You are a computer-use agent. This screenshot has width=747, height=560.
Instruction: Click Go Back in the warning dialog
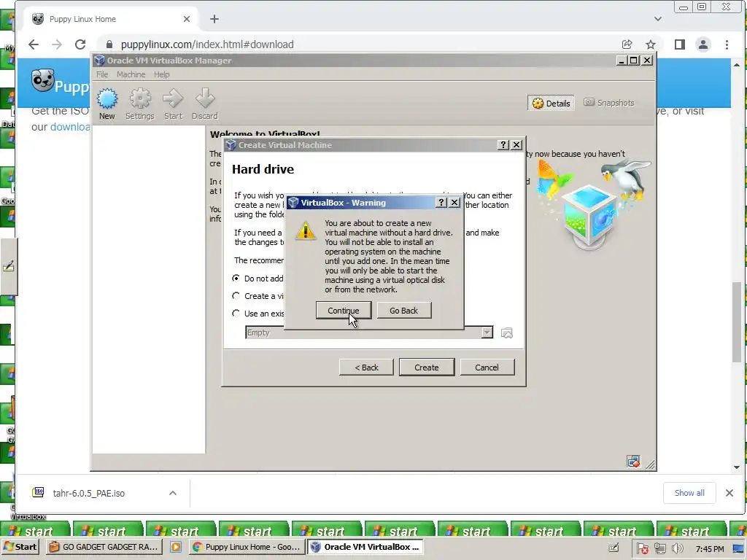[403, 311]
